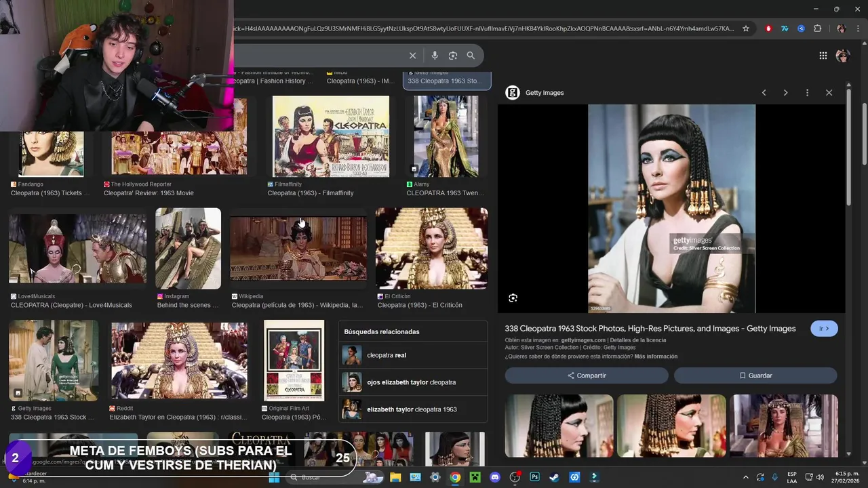Open preview panel more options menu
Viewport: 868px width, 488px height.
(807, 93)
